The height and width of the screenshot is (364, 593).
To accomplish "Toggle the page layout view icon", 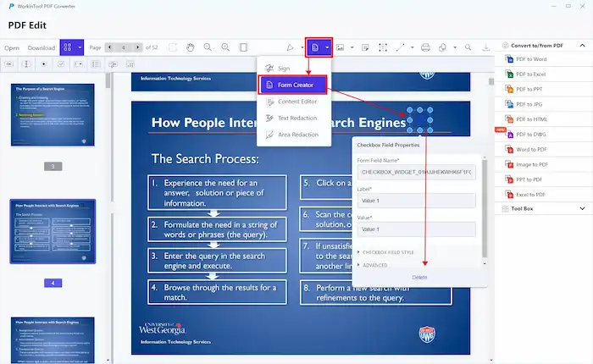I will (x=244, y=47).
